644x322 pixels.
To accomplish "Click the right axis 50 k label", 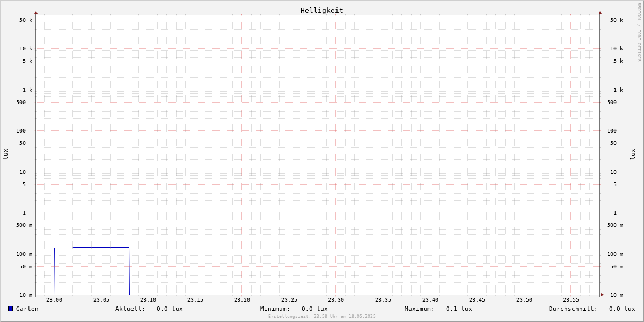I will pos(617,20).
